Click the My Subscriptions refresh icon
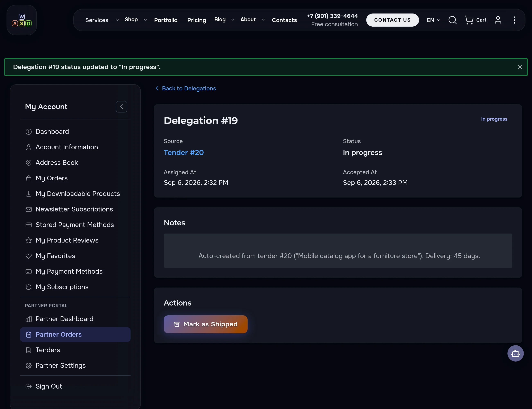This screenshot has width=532, height=409. 28,287
